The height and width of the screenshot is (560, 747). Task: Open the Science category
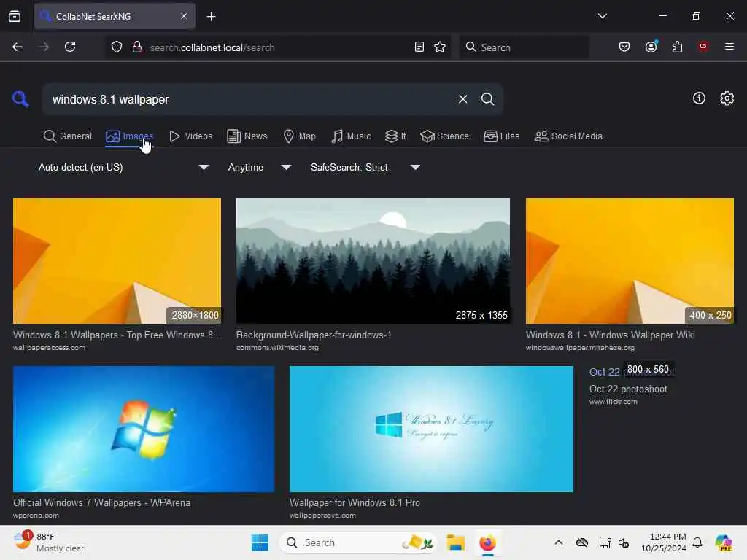click(444, 136)
